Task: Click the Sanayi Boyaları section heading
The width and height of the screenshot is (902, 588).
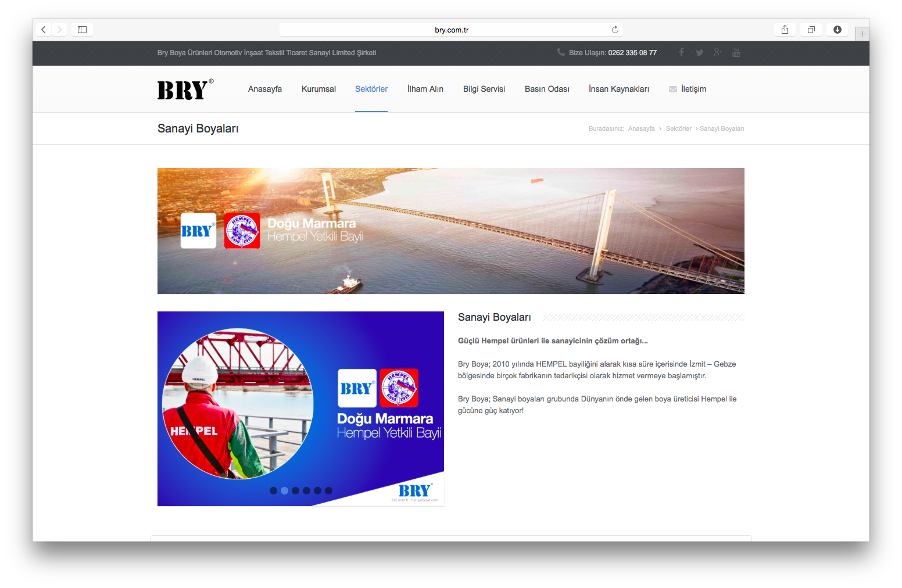Action: (x=495, y=317)
